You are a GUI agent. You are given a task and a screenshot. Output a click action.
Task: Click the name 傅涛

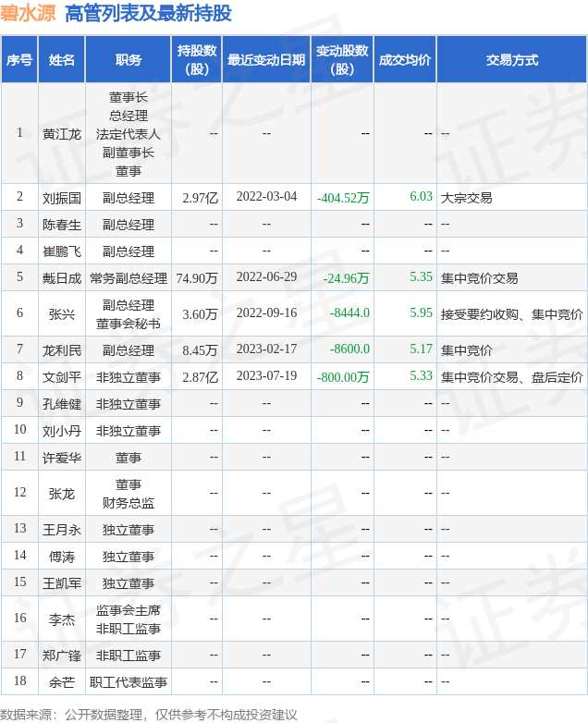coord(62,557)
